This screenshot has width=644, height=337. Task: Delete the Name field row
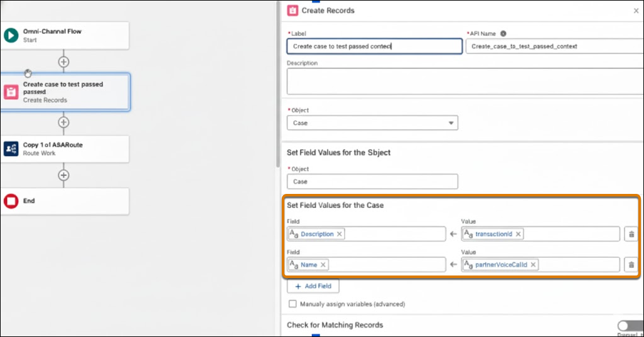click(631, 265)
